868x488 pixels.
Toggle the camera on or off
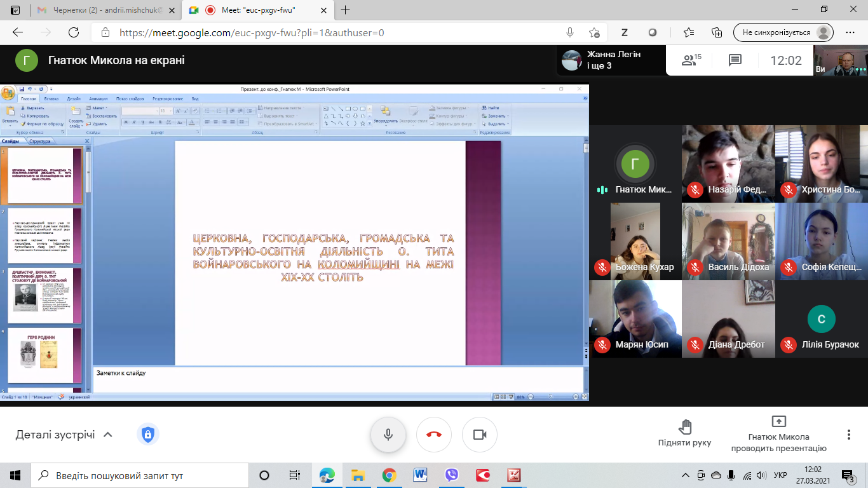click(480, 435)
